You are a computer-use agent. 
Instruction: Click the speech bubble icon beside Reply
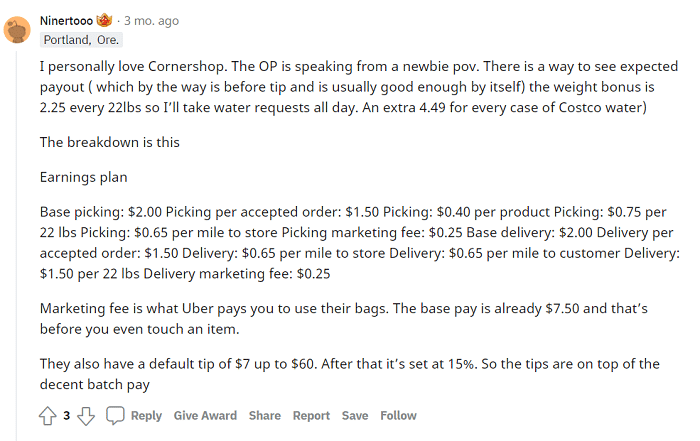(x=115, y=416)
